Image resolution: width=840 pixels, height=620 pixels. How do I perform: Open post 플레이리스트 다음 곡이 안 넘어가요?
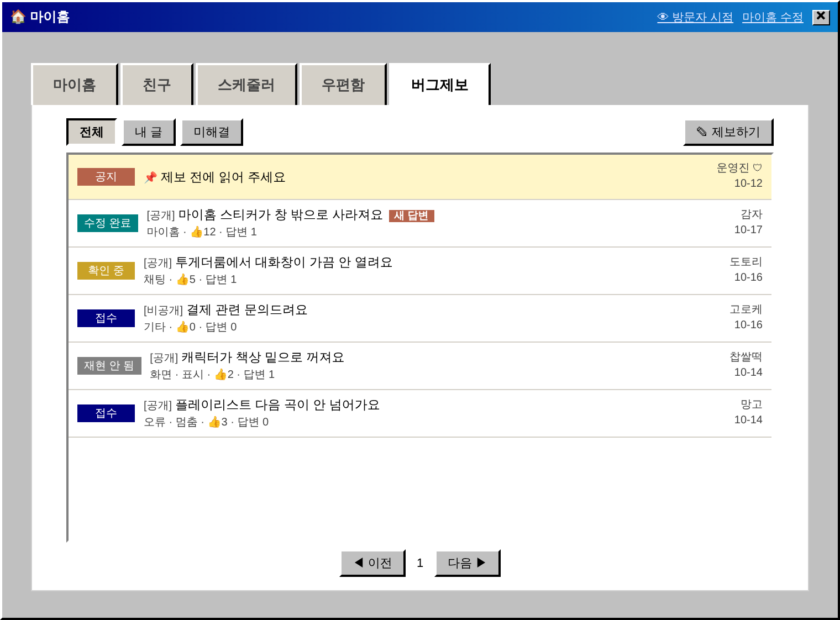tap(277, 405)
